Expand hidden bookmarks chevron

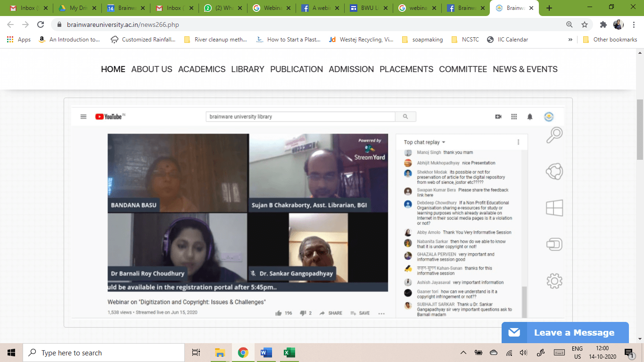pyautogui.click(x=570, y=40)
